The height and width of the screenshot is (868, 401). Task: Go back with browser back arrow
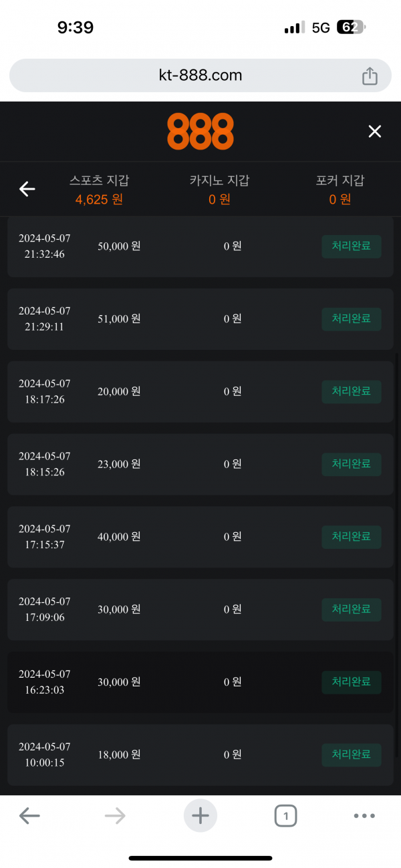point(29,815)
